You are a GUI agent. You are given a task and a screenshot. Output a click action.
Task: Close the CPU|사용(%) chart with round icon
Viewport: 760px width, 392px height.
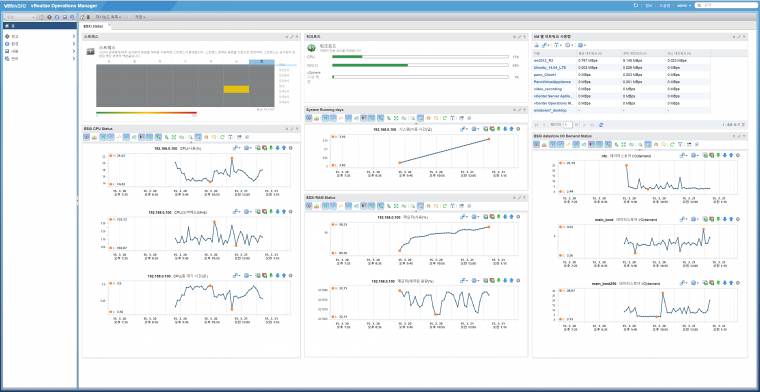[290, 147]
